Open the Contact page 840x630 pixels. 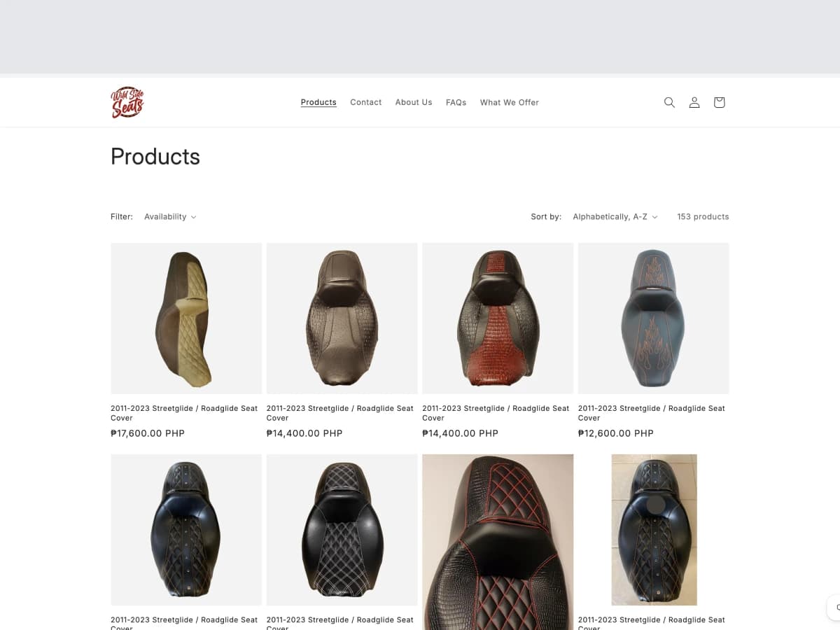[365, 102]
